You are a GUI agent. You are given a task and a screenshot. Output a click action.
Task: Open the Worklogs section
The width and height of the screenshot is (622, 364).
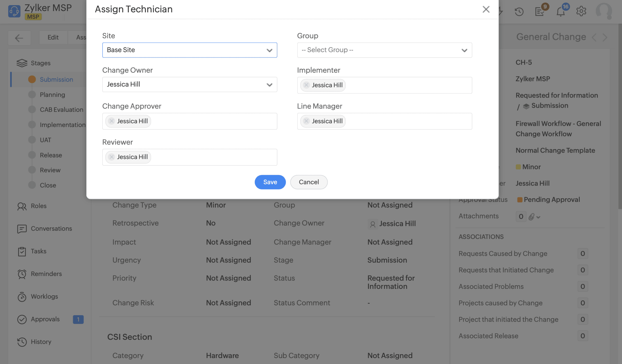pyautogui.click(x=44, y=296)
